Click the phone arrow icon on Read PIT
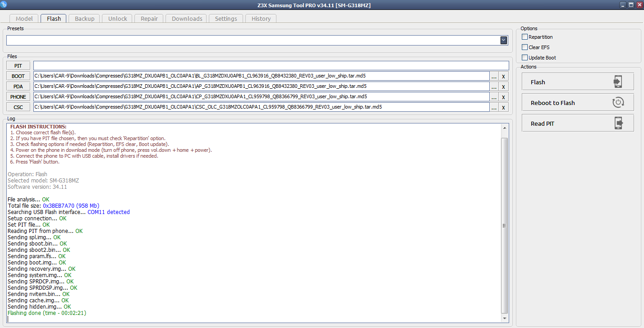This screenshot has width=644, height=328. [618, 123]
